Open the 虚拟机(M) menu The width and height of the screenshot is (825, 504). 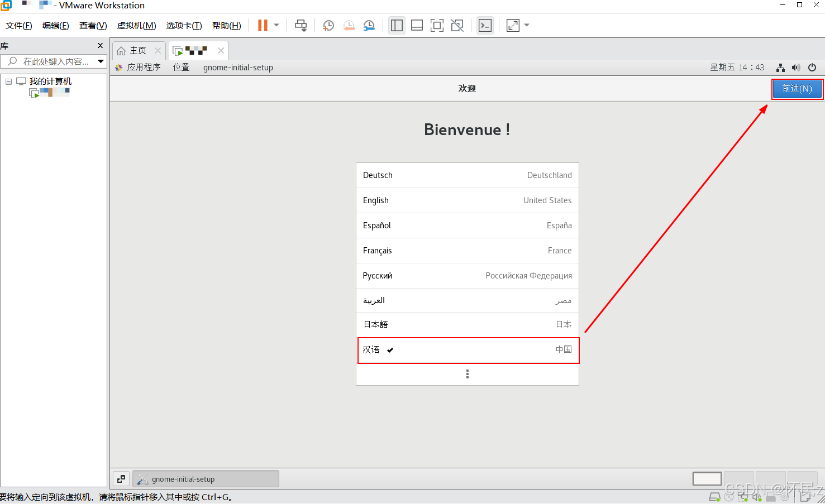click(x=136, y=26)
